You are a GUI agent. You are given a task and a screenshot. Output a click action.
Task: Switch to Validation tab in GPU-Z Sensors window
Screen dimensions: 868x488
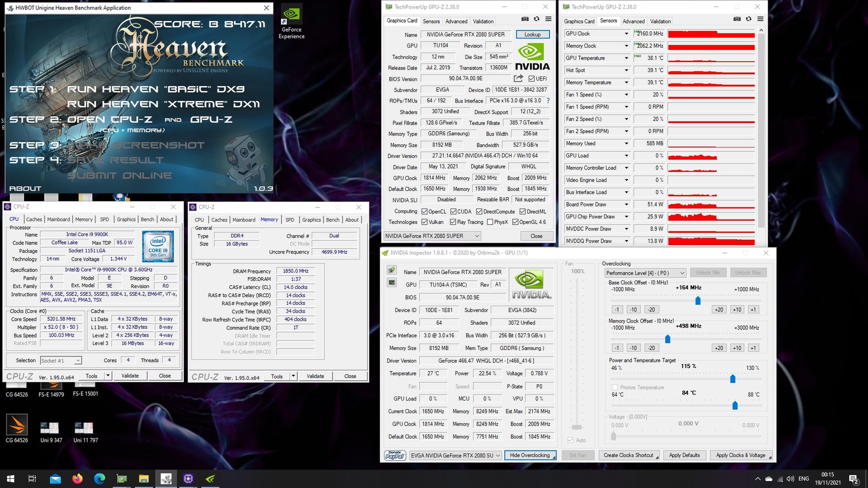click(x=660, y=21)
